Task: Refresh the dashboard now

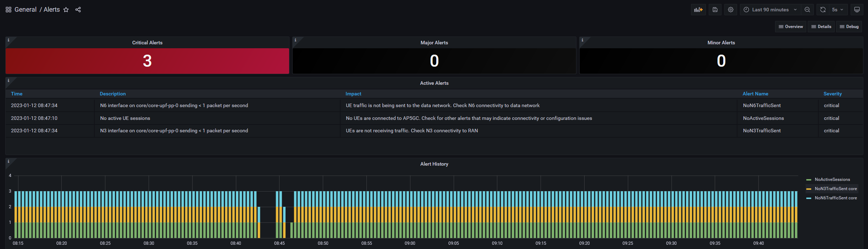Action: 823,10
